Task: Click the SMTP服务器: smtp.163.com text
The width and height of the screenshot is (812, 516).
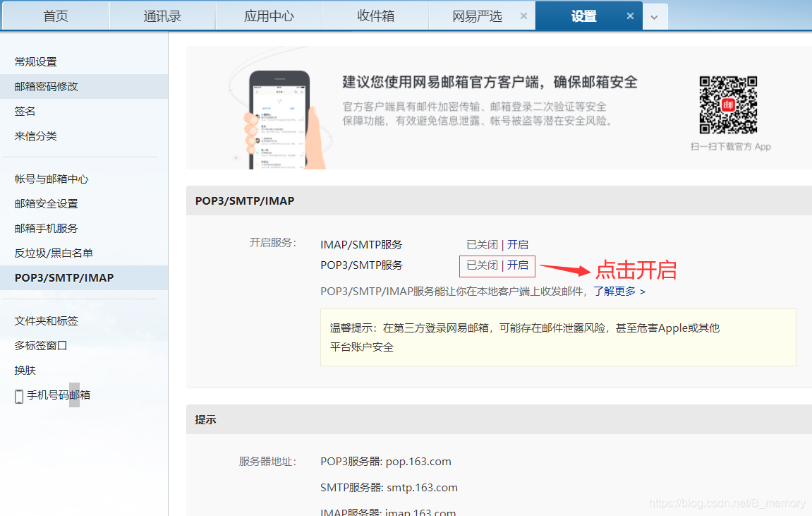Action: [389, 488]
